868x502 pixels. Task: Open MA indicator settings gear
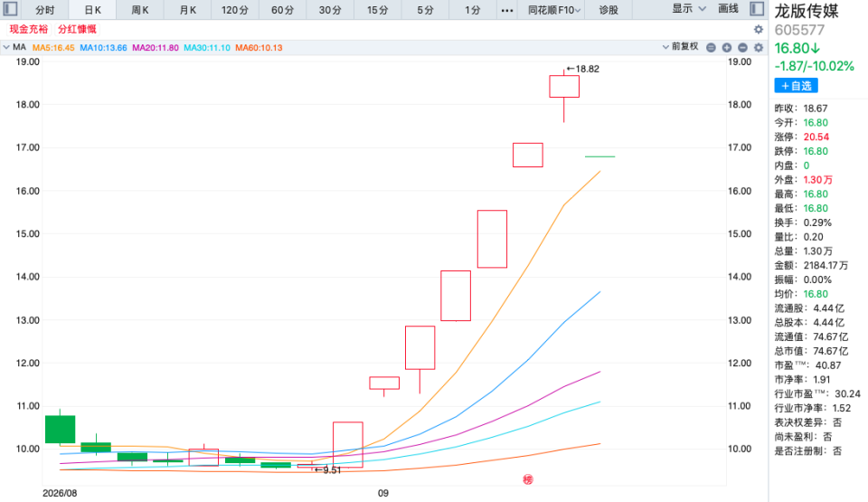pos(759,48)
